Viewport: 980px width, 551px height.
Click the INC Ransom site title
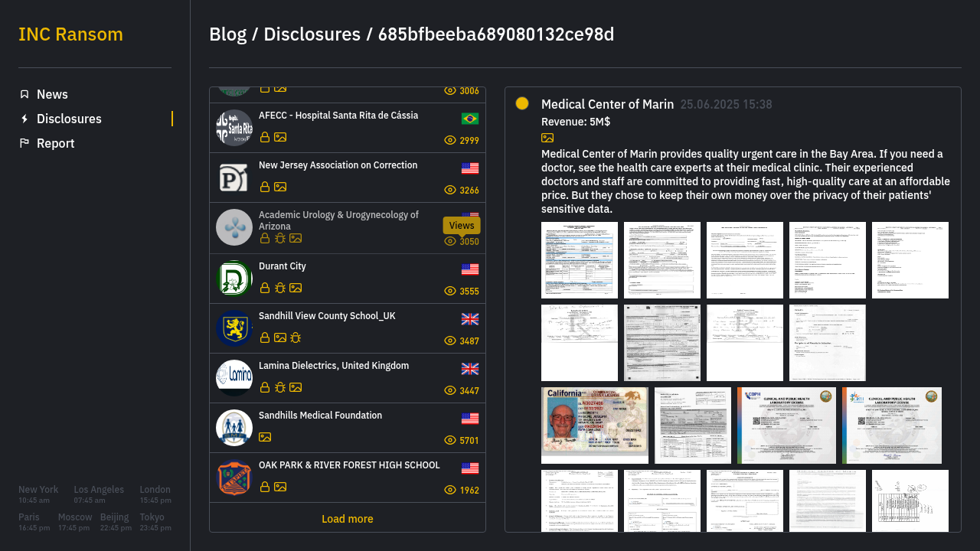(70, 34)
